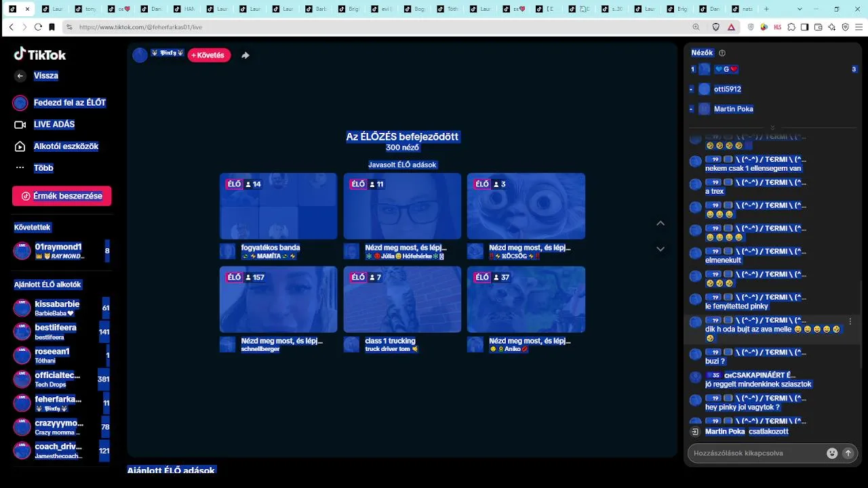This screenshot has height=488, width=868.
Task: Open the 'fogyatékos banda' live thumbnail
Action: point(279,206)
